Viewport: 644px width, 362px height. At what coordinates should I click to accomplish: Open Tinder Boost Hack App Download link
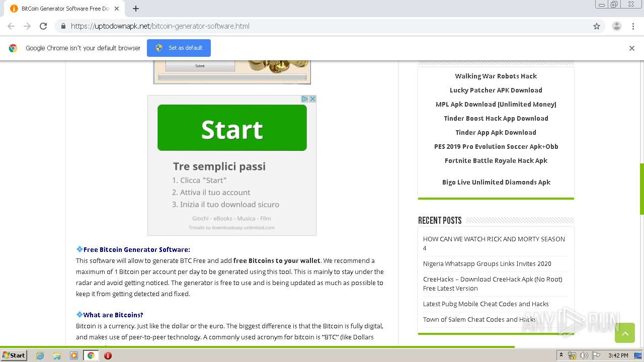(496, 118)
